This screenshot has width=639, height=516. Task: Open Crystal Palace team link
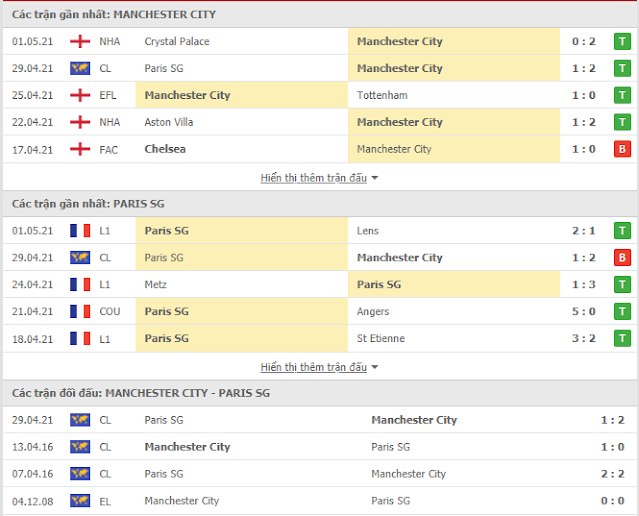(x=177, y=42)
